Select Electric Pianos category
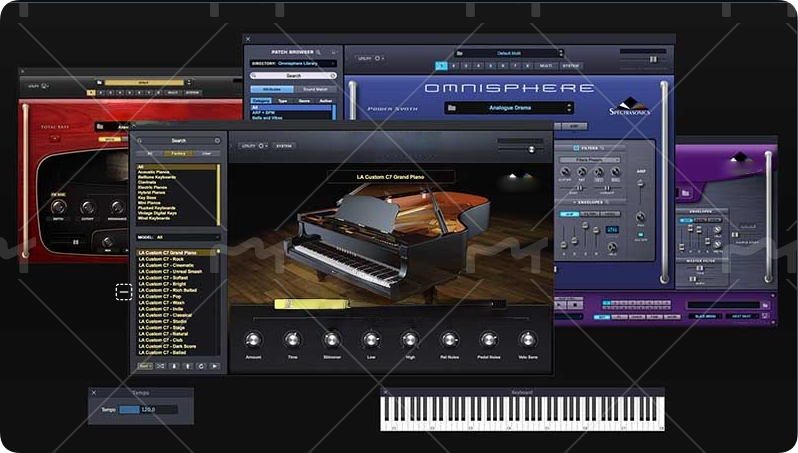This screenshot has height=453, width=798. click(x=152, y=187)
